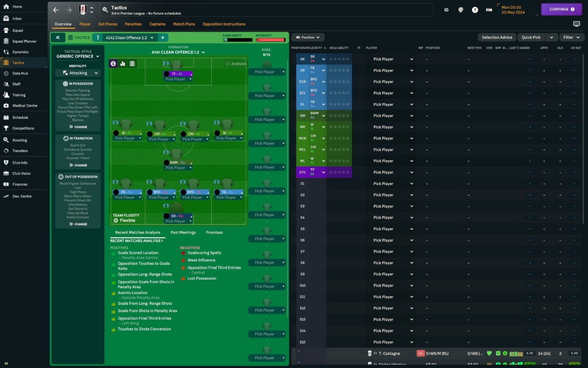Viewport: 588px width, 368px height.
Task: Open the world globe icon in top bar
Action: (x=461, y=10)
